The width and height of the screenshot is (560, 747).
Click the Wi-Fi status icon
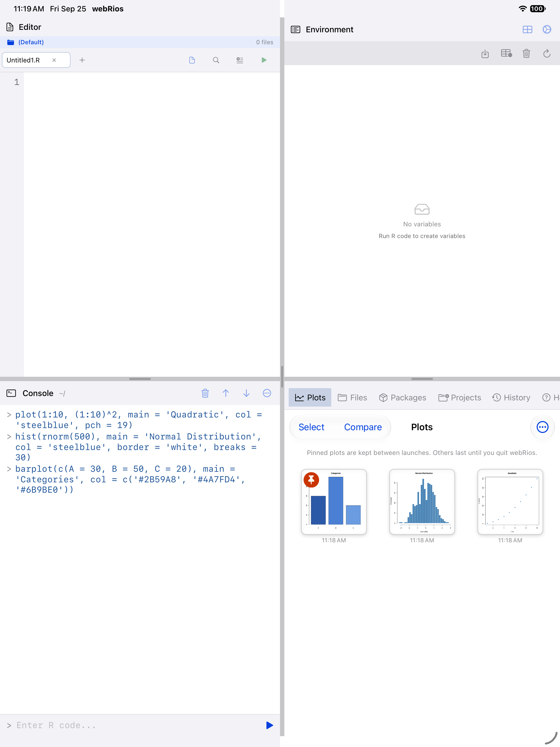click(523, 9)
